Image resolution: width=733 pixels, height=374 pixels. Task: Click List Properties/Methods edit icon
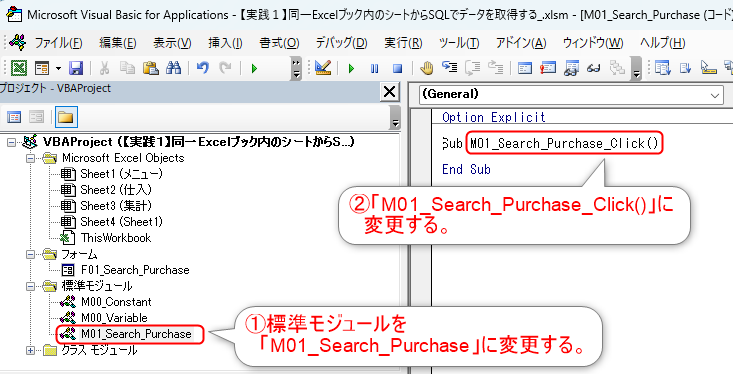[x=662, y=69]
